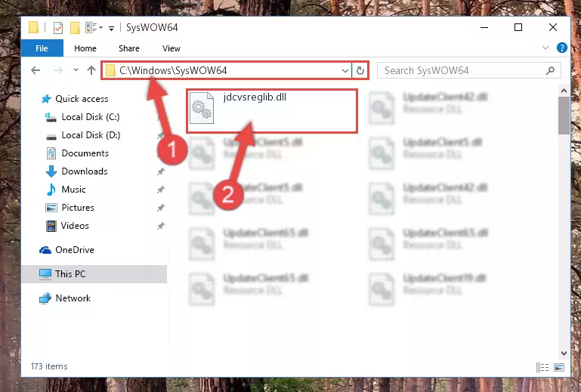Click the Properties quick access toolbar icon
Image resolution: width=581 pixels, height=392 pixels.
pos(58,28)
